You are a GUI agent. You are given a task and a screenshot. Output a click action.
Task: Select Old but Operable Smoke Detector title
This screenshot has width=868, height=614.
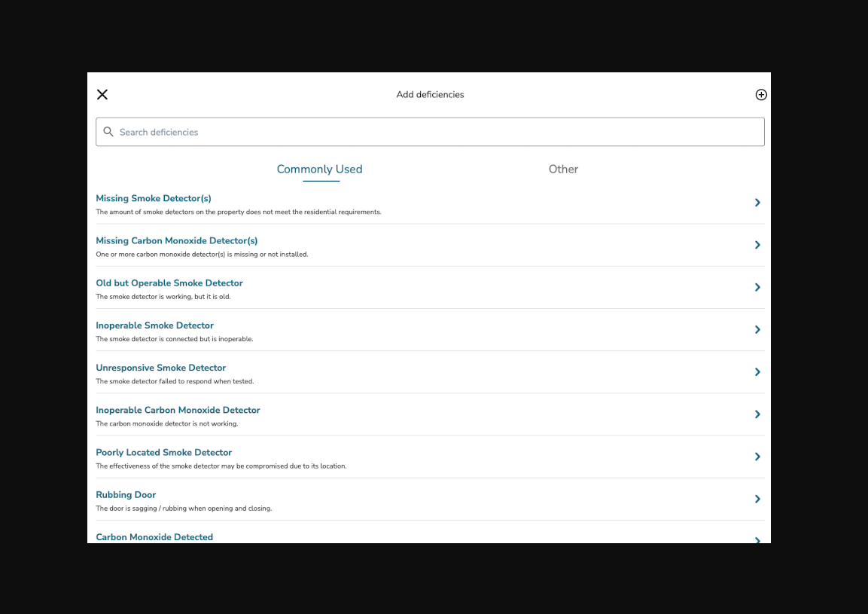(169, 283)
